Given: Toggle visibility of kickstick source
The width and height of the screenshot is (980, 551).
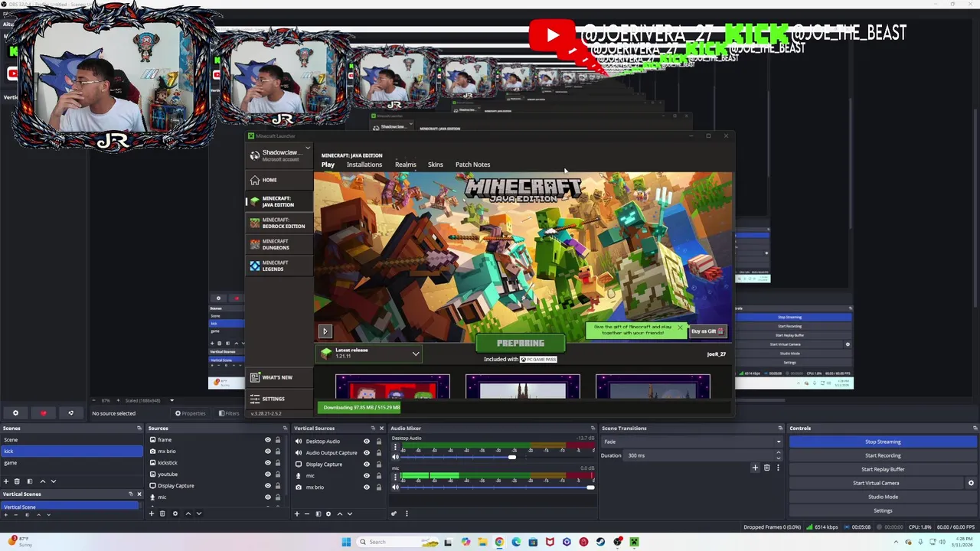Looking at the screenshot, I should pos(268,463).
